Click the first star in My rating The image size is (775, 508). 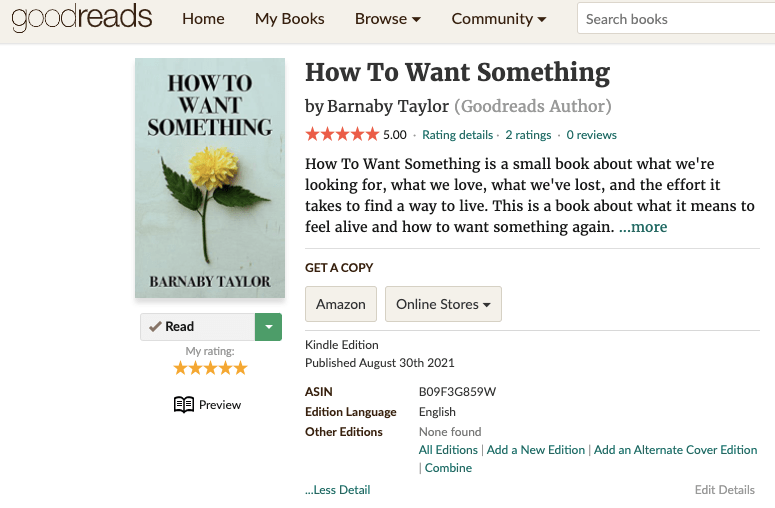181,368
